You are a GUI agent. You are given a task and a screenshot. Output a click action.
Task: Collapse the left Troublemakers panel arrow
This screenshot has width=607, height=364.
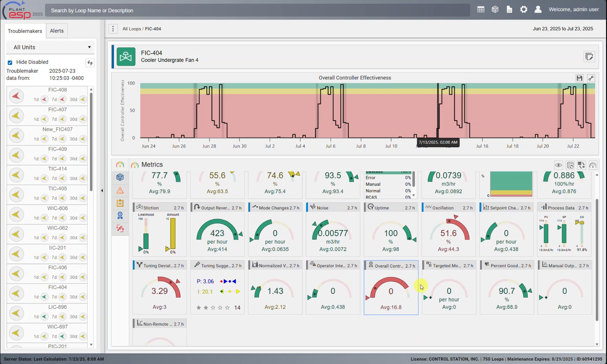pyautogui.click(x=102, y=190)
